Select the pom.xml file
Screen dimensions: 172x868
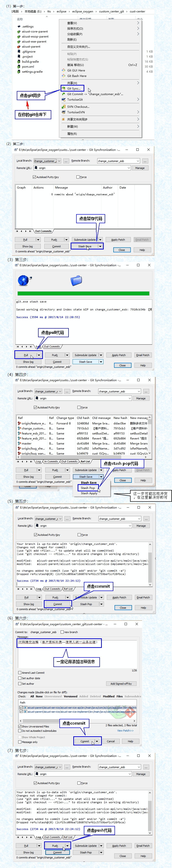tap(28, 67)
